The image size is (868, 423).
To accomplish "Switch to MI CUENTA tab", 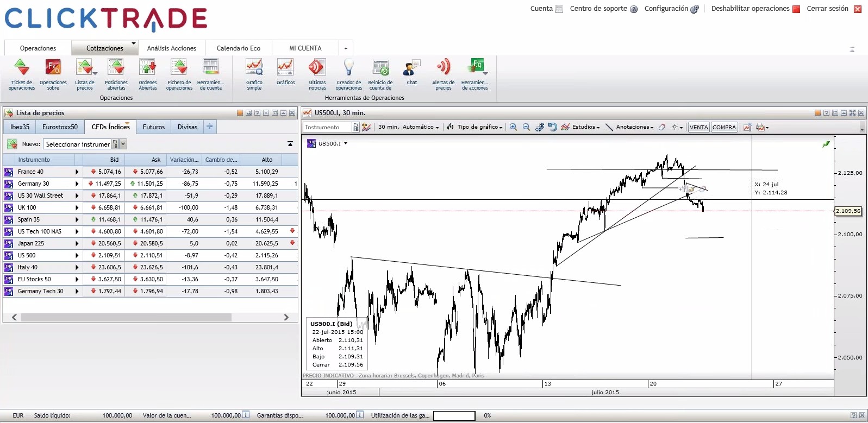I will point(305,48).
